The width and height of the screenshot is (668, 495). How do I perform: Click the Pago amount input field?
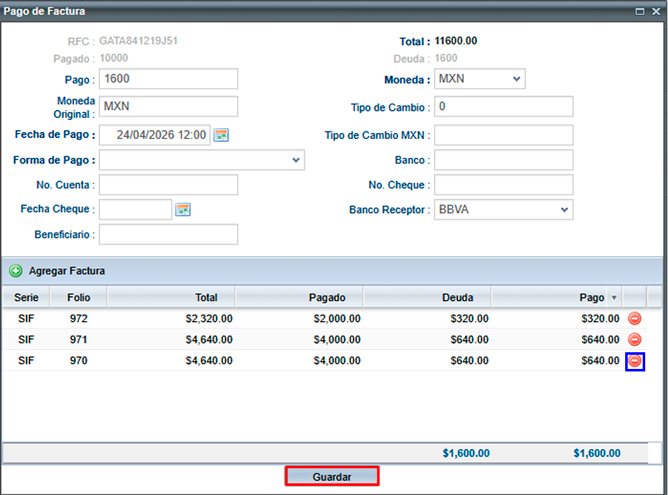pyautogui.click(x=168, y=79)
